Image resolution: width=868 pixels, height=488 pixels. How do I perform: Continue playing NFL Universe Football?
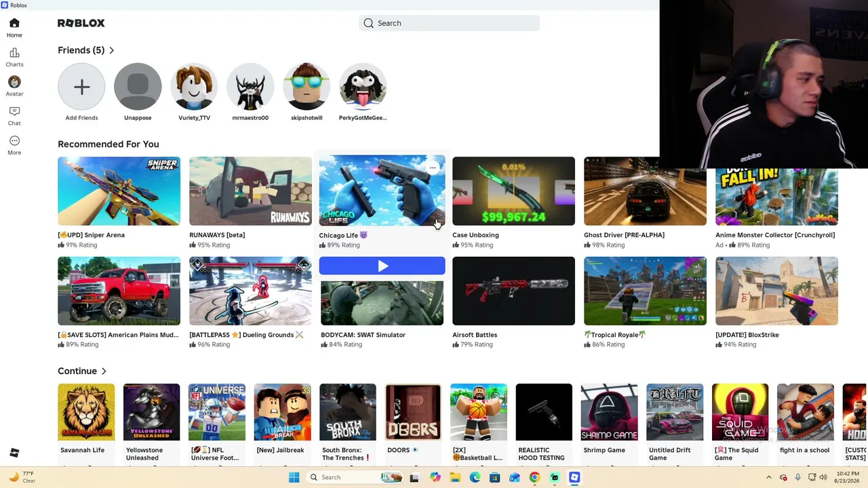coord(217,412)
